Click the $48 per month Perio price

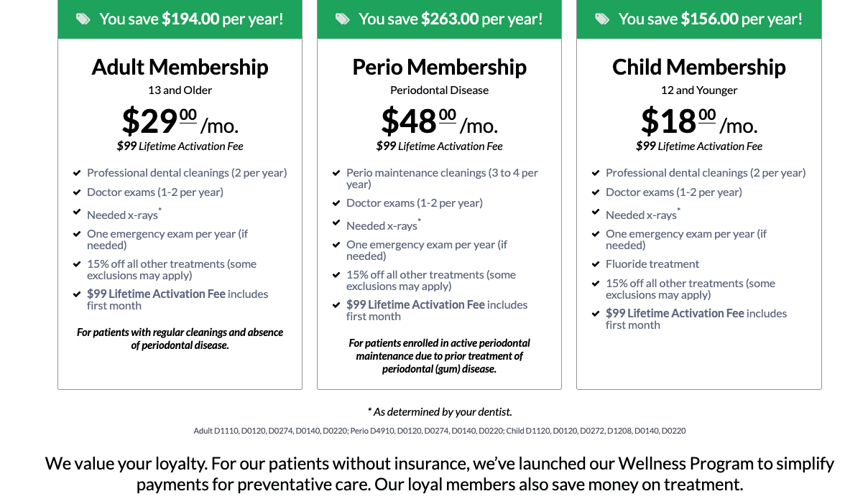[439, 121]
